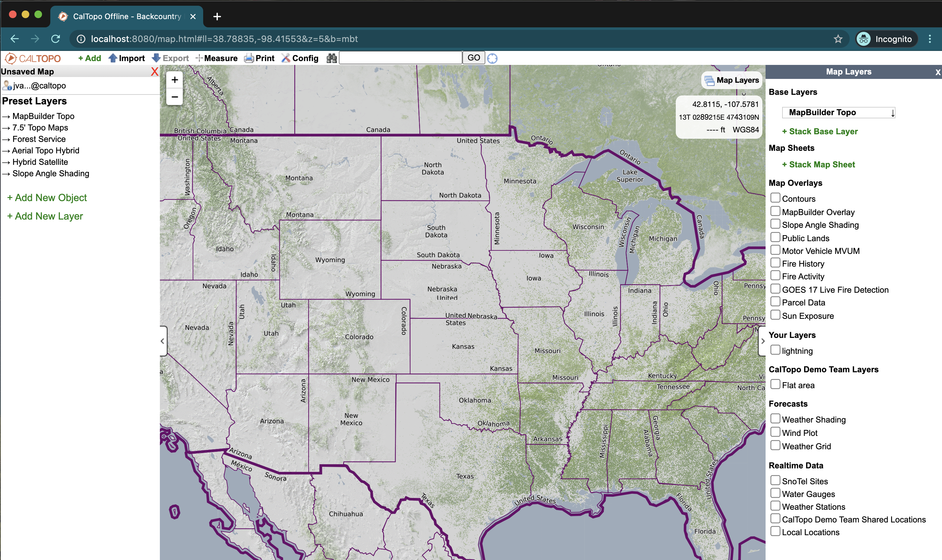Open Chrome three-dot menu
The width and height of the screenshot is (942, 560).
pyautogui.click(x=930, y=39)
